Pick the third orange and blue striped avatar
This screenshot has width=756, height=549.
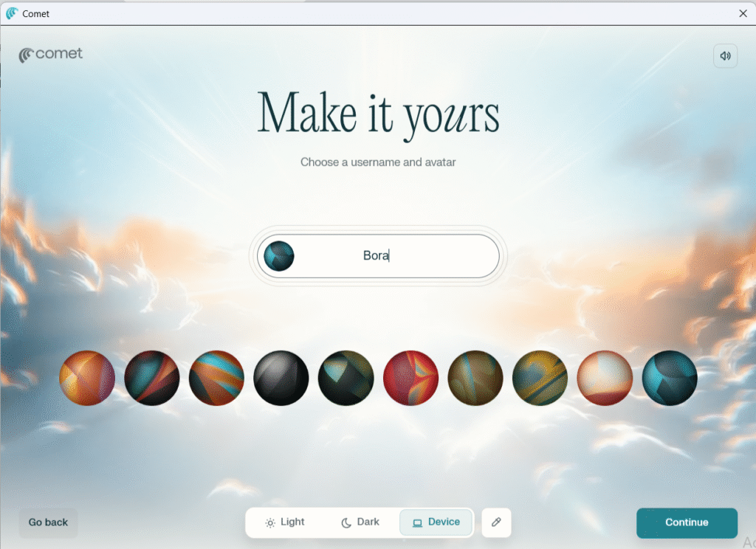pos(217,378)
